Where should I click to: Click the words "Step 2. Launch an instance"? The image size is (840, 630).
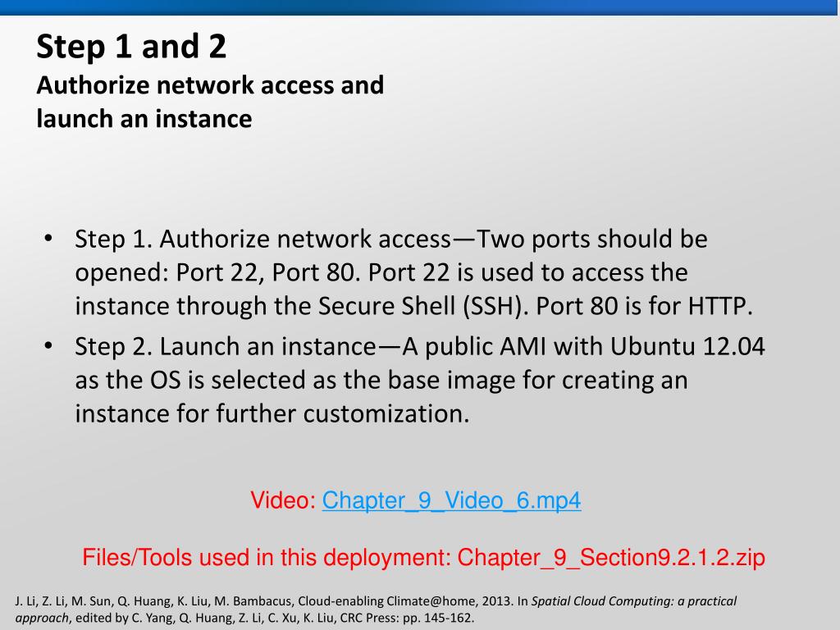tap(225, 347)
